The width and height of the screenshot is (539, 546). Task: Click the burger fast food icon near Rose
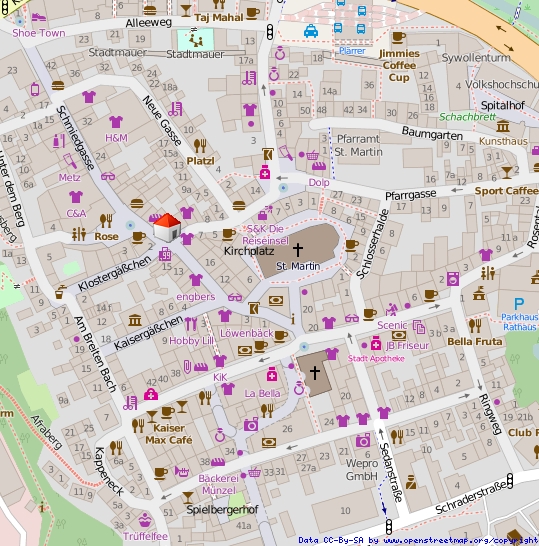tap(137, 203)
